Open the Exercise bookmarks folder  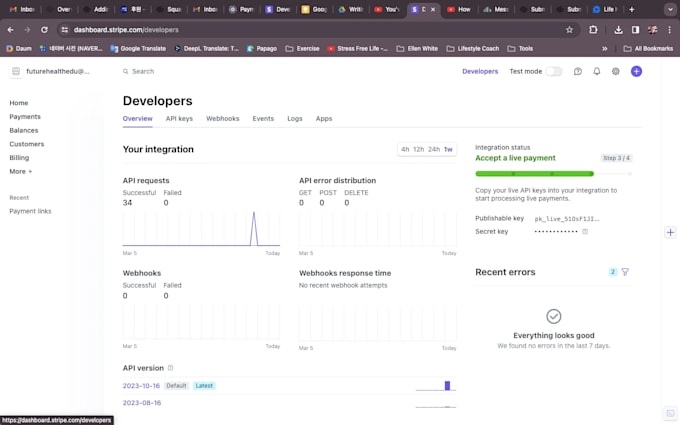pos(303,49)
